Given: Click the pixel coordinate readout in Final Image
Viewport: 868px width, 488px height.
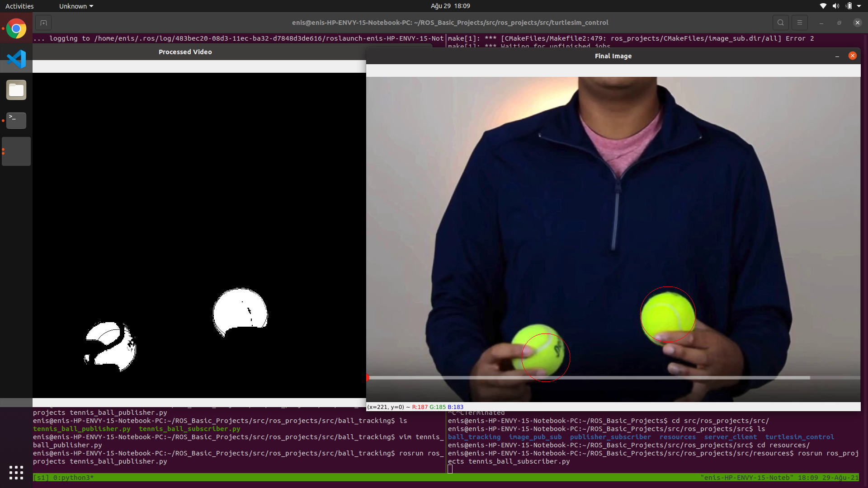Looking at the screenshot, I should click(x=415, y=407).
